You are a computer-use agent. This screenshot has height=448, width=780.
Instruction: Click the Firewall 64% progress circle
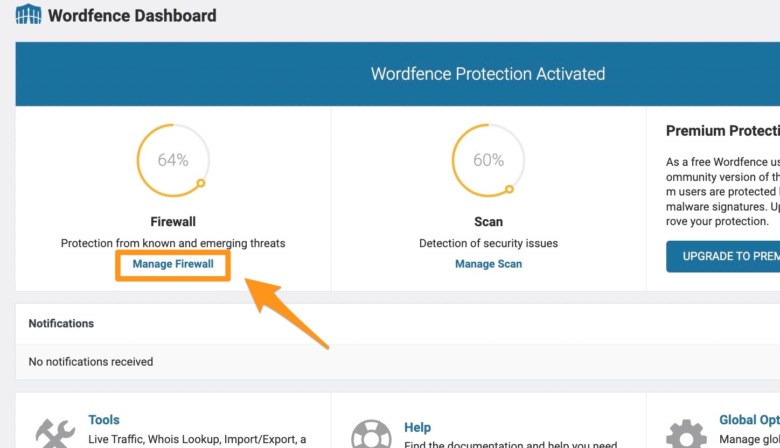173,160
